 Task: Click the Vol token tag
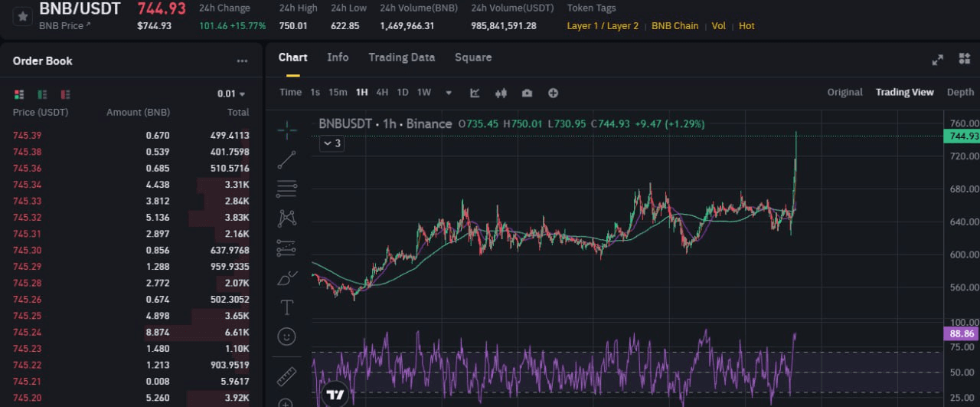point(719,26)
